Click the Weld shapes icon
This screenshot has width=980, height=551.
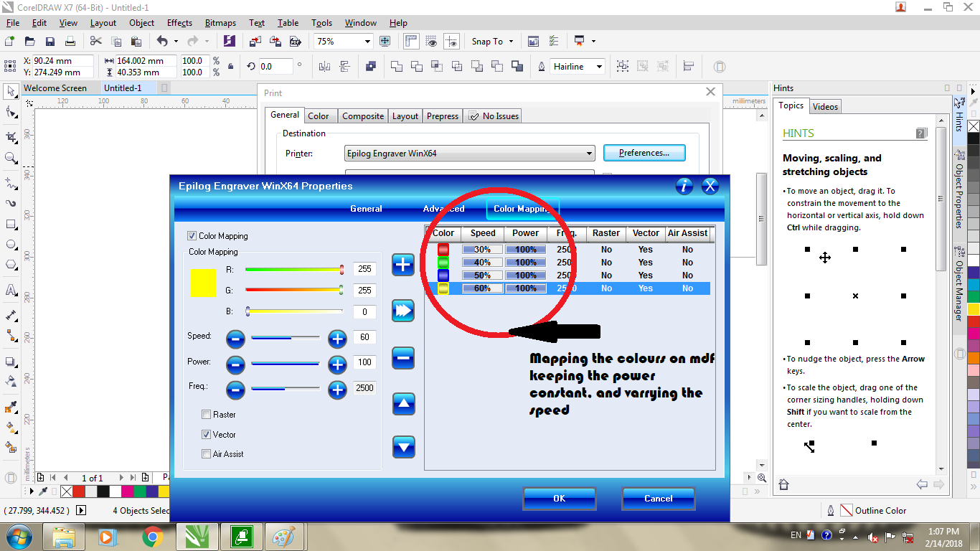pyautogui.click(x=397, y=67)
